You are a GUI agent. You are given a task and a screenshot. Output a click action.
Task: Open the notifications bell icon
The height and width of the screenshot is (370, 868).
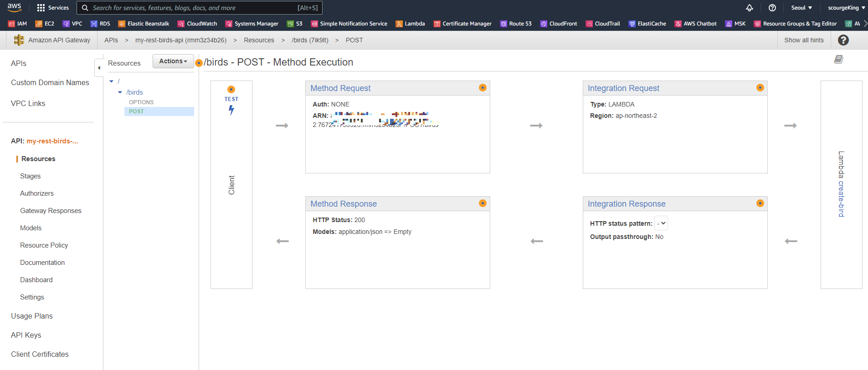[750, 8]
